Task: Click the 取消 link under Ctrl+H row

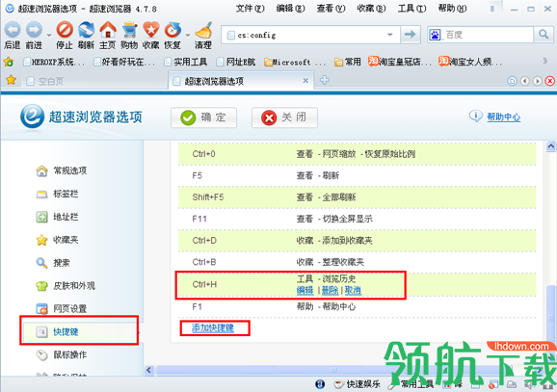Action: pyautogui.click(x=353, y=291)
